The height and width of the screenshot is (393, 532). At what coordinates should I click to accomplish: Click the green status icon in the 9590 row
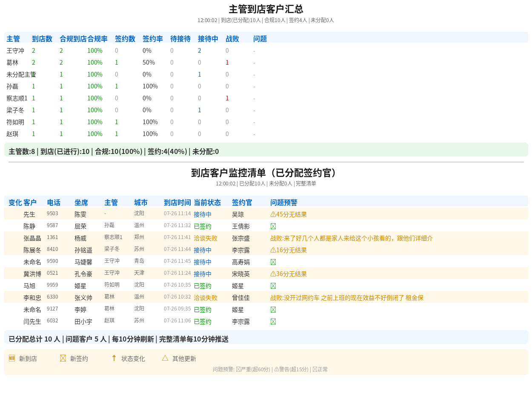coord(273,262)
